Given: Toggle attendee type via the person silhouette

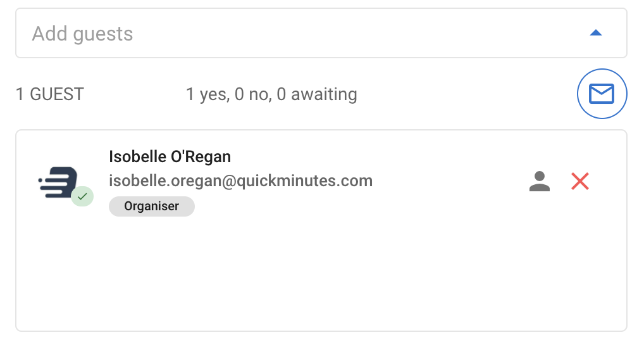Looking at the screenshot, I should [539, 181].
